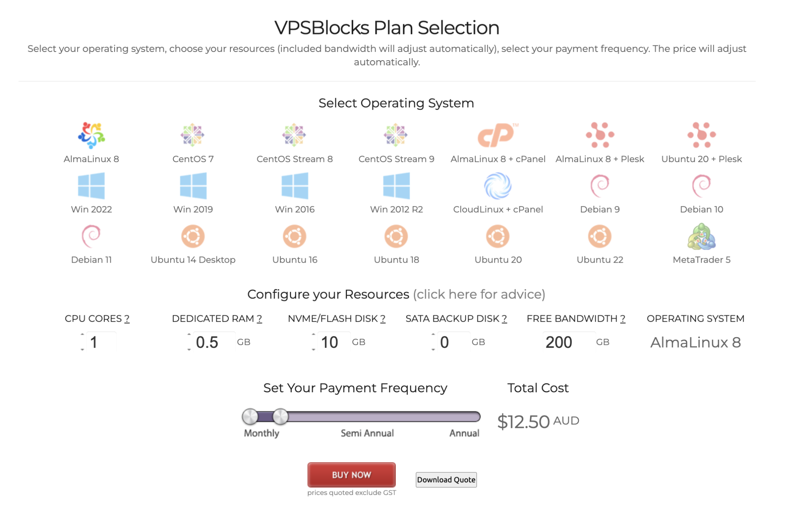This screenshot has height=506, width=812.
Task: Open the resources advice link
Action: point(479,294)
